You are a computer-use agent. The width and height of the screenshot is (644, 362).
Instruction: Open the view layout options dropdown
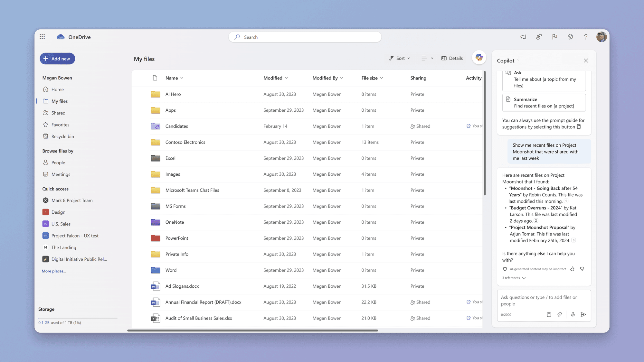coord(427,58)
